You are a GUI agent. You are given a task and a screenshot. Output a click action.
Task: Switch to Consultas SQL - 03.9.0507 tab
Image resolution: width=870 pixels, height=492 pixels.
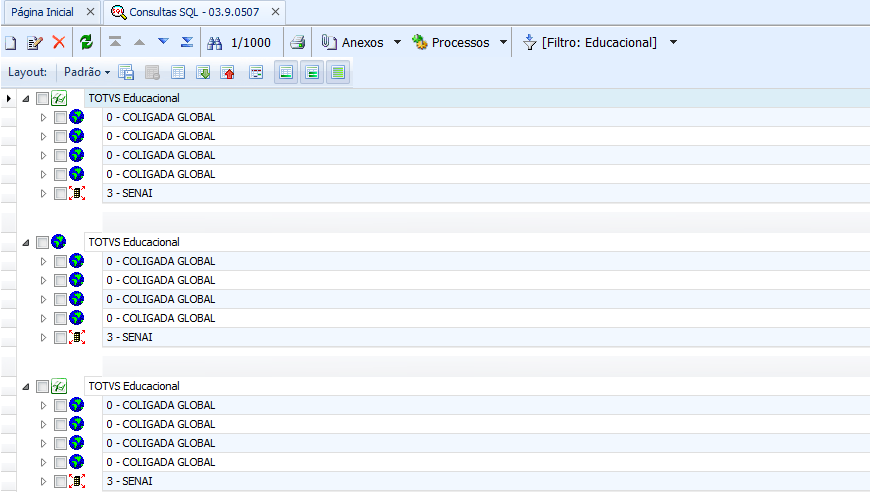[x=194, y=12]
